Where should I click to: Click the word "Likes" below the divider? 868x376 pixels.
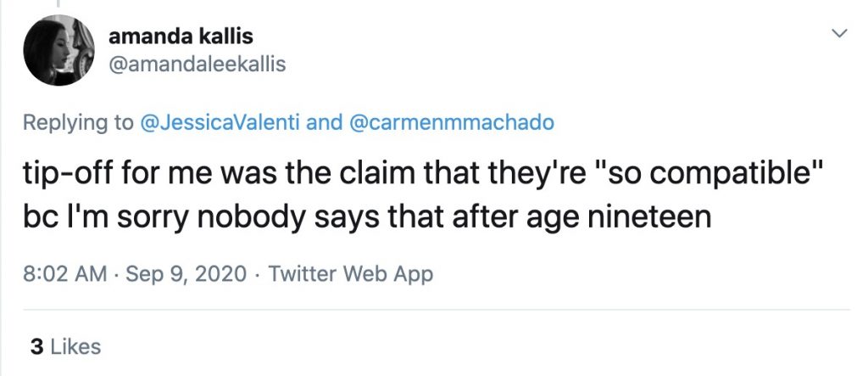76,346
